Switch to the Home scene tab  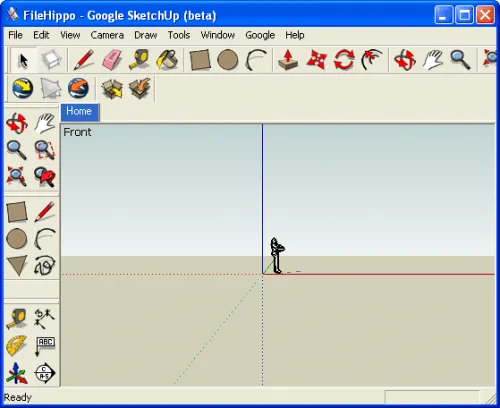80,112
